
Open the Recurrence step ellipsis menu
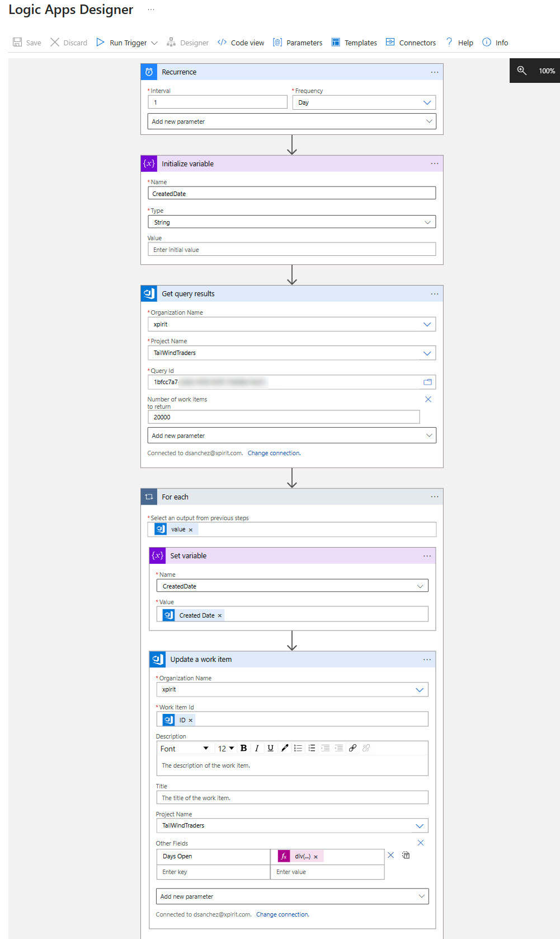click(434, 72)
